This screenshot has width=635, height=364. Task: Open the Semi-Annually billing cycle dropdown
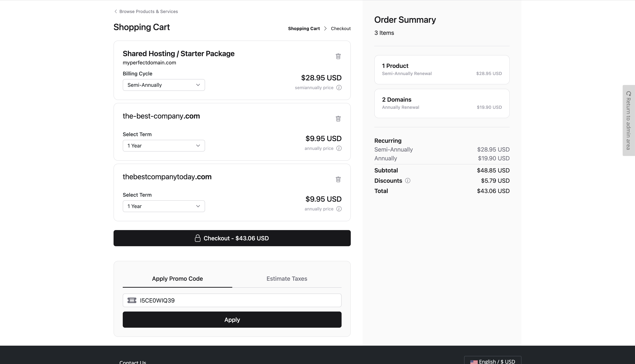tap(164, 85)
